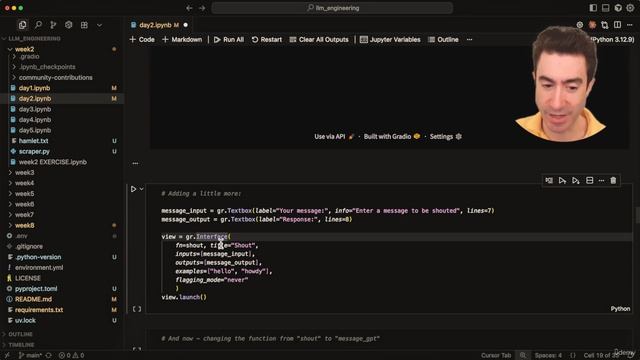Click Use via API link
This screenshot has height=360, width=640.
point(333,137)
